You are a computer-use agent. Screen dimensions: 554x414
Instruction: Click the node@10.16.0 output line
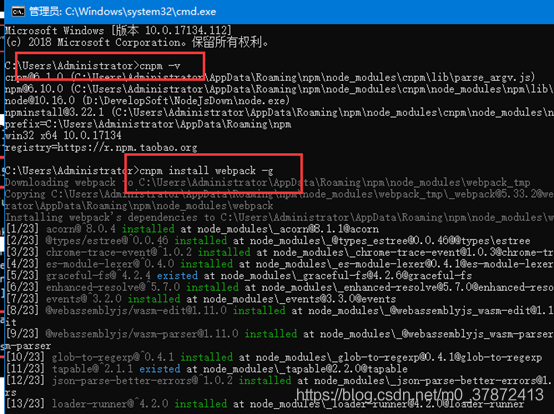147,101
